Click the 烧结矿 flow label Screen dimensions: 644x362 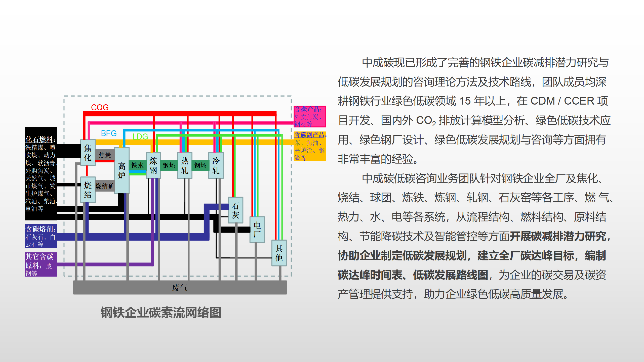(x=105, y=186)
